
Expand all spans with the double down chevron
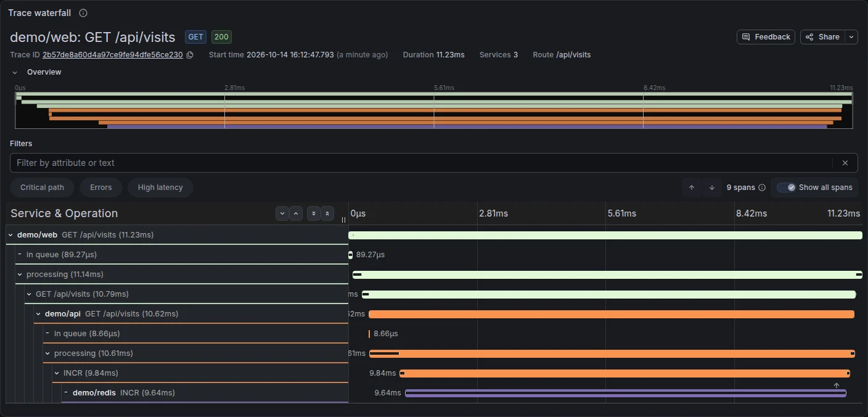tap(314, 213)
